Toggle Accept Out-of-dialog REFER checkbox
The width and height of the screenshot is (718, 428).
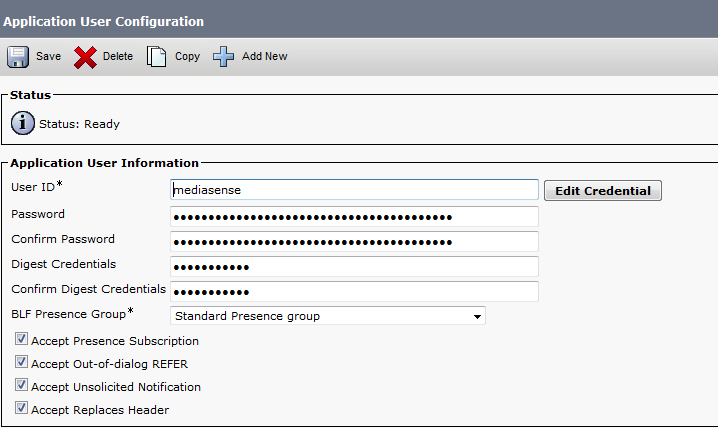pyautogui.click(x=21, y=364)
